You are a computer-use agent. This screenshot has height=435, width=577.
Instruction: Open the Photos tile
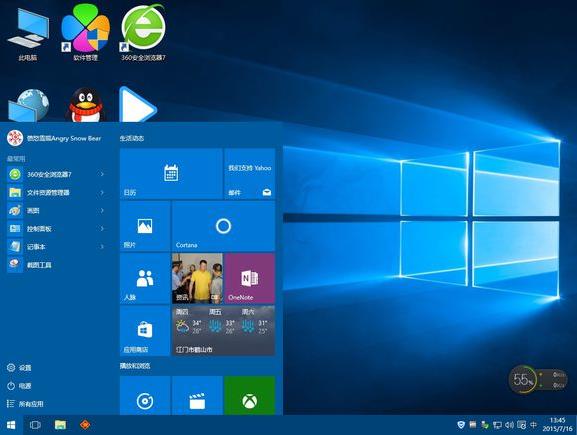[145, 226]
